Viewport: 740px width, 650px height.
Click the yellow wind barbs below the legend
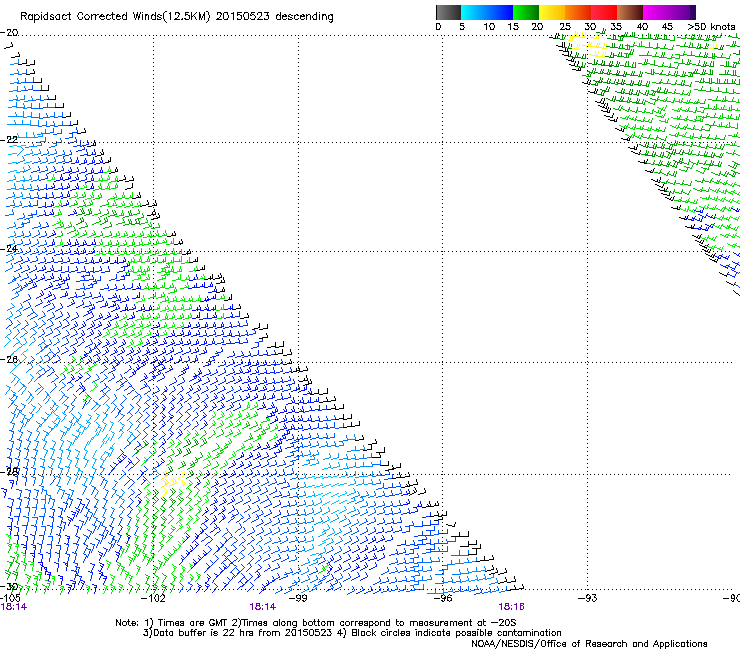pyautogui.click(x=585, y=43)
